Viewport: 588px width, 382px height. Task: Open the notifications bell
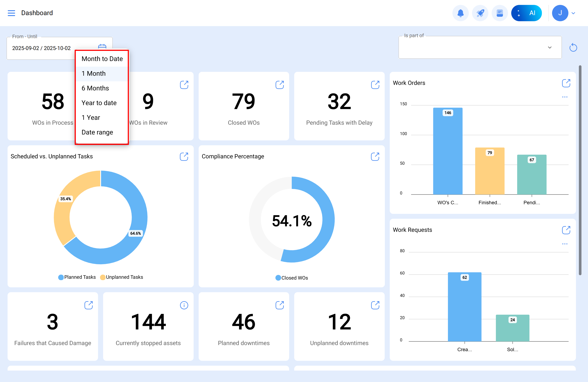coord(461,13)
